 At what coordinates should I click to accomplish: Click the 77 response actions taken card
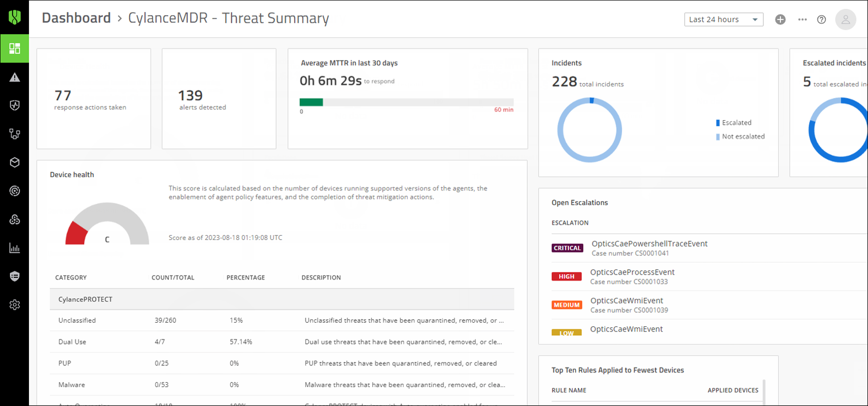coord(94,99)
